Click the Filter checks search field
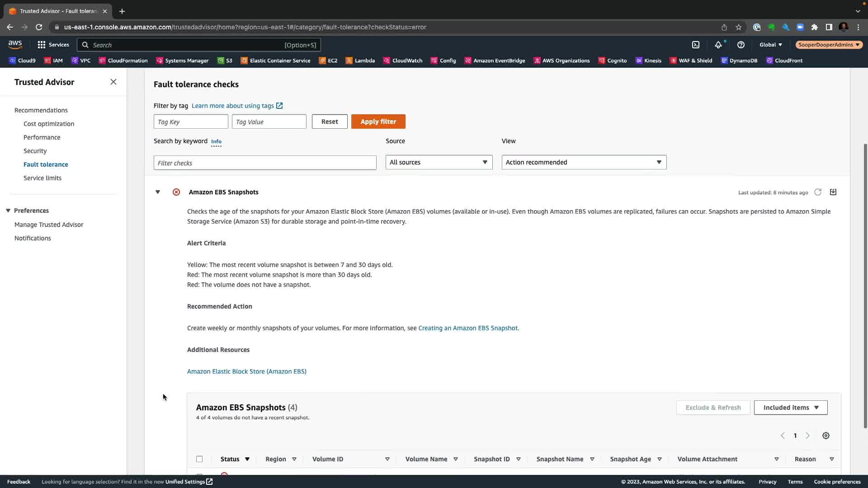Image resolution: width=868 pixels, height=488 pixels. 265,163
